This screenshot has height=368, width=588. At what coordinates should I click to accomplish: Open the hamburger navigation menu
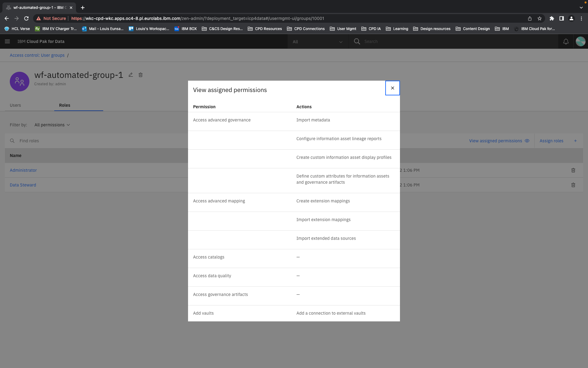[x=7, y=41]
